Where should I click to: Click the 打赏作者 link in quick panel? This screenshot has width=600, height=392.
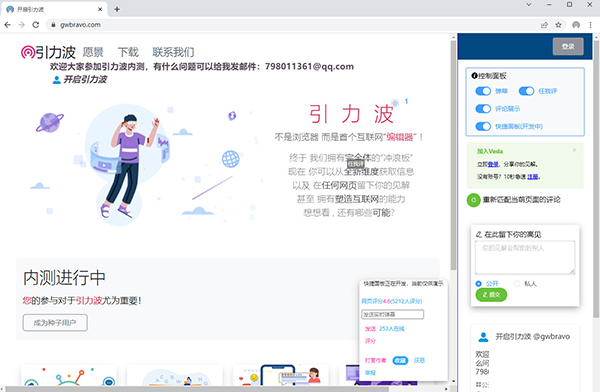tap(375, 361)
